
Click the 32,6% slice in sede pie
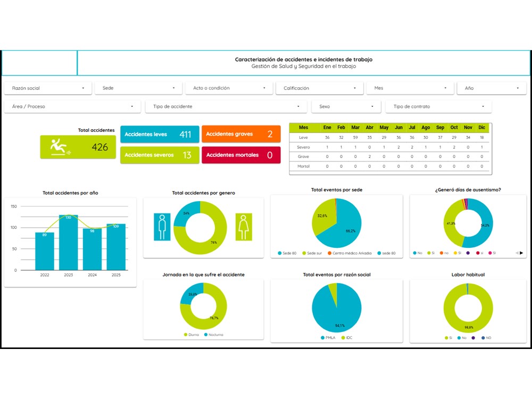[322, 216]
